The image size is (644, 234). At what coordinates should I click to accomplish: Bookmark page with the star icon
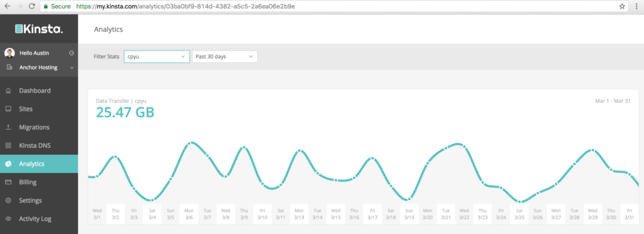tap(622, 6)
